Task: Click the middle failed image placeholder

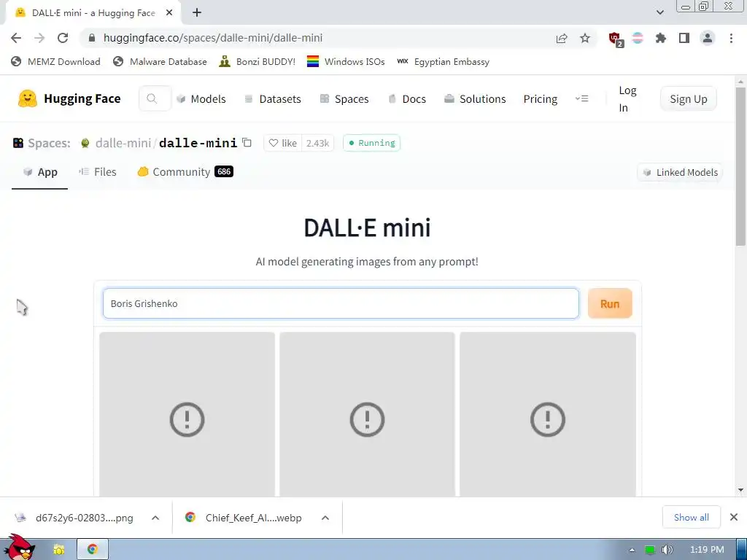Action: tap(368, 415)
